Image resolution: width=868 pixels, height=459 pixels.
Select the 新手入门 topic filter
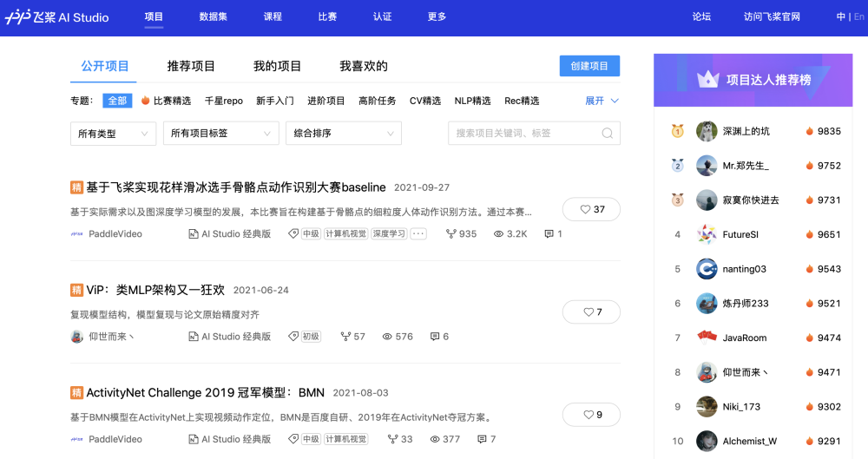coord(274,101)
